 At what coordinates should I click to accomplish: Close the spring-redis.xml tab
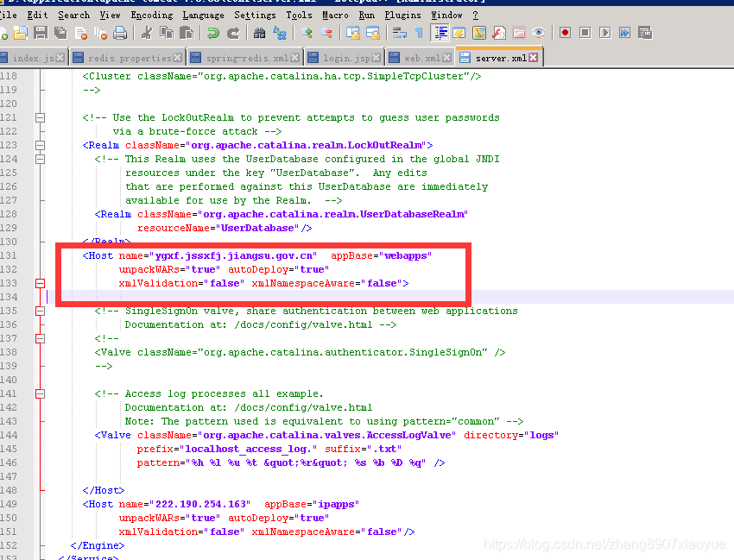(294, 58)
